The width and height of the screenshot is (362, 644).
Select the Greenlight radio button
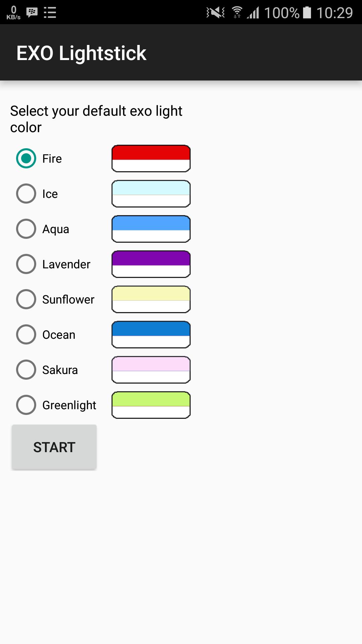tap(26, 405)
